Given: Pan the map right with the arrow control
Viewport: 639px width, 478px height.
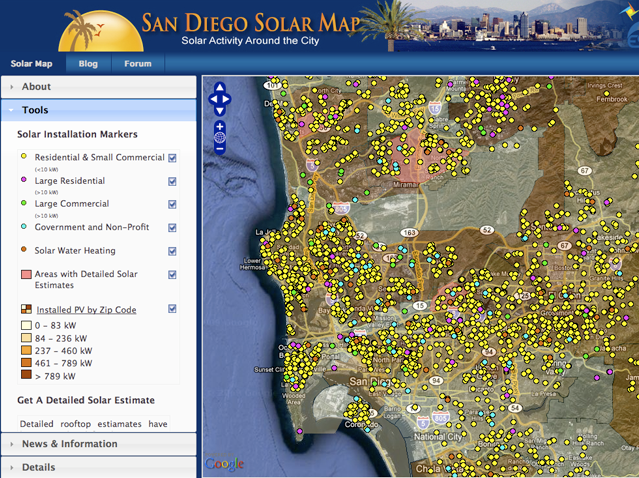Looking at the screenshot, I should point(226,99).
